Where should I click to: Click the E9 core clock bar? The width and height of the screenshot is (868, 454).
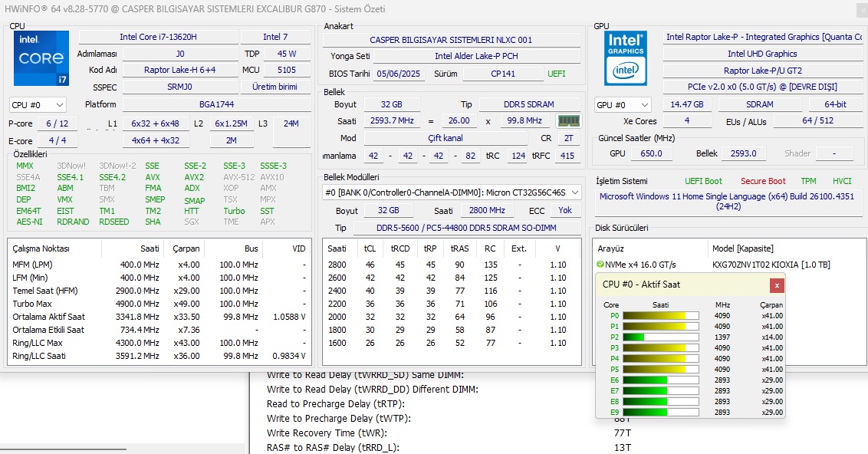(660, 413)
